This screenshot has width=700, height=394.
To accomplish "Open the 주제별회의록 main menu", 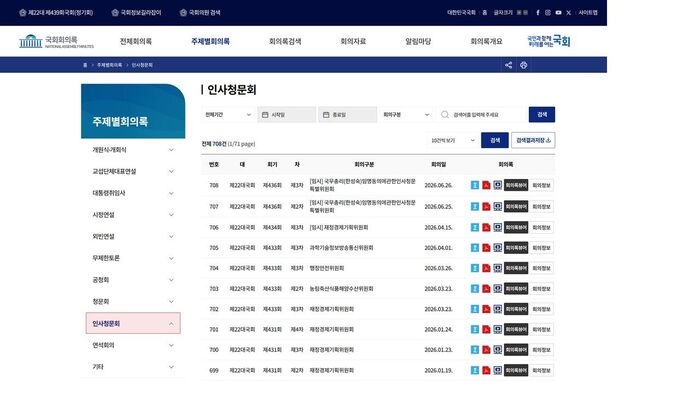I will click(x=210, y=41).
